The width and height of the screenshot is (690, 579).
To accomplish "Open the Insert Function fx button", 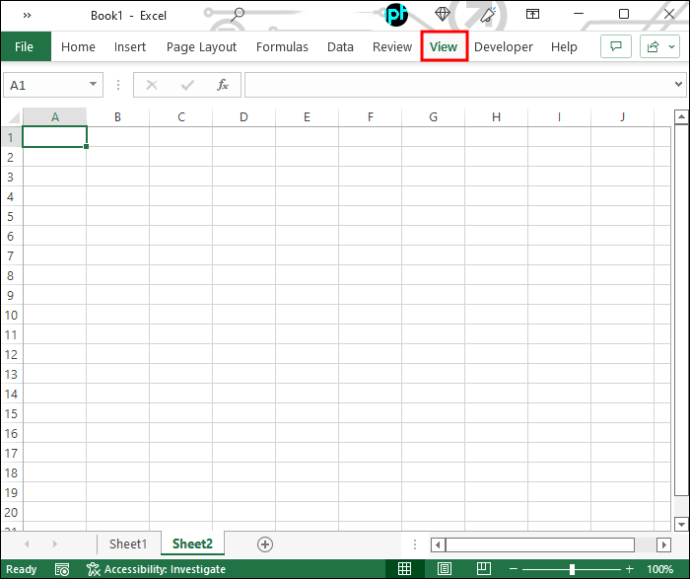I will pos(223,84).
